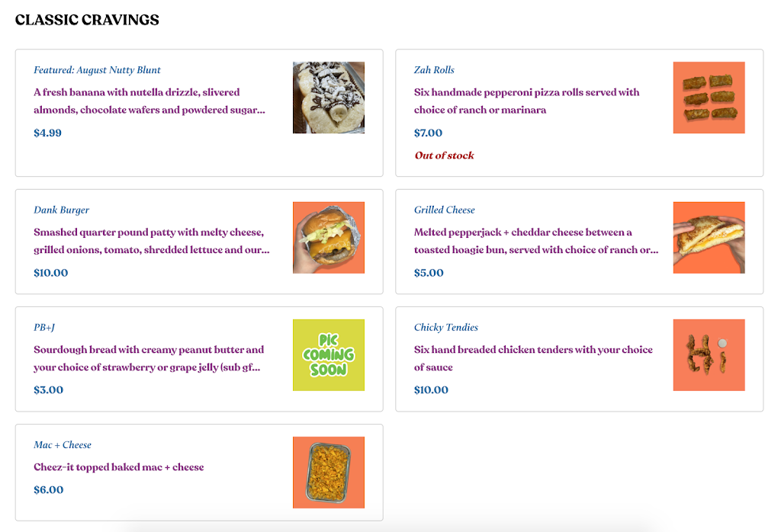Screen dimensions: 781x532
Task: Click the PB+J sourdough description
Action: pos(148,358)
